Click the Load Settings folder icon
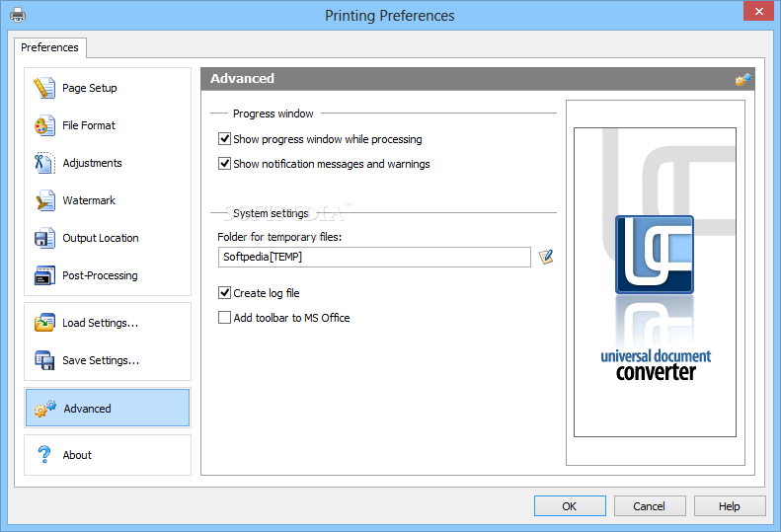The width and height of the screenshot is (781, 532). tap(44, 323)
